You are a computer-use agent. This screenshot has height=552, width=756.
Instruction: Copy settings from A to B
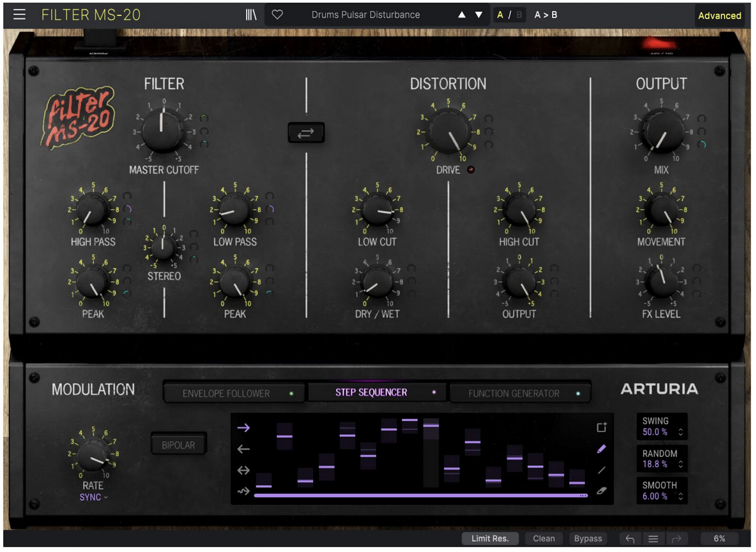click(x=545, y=15)
